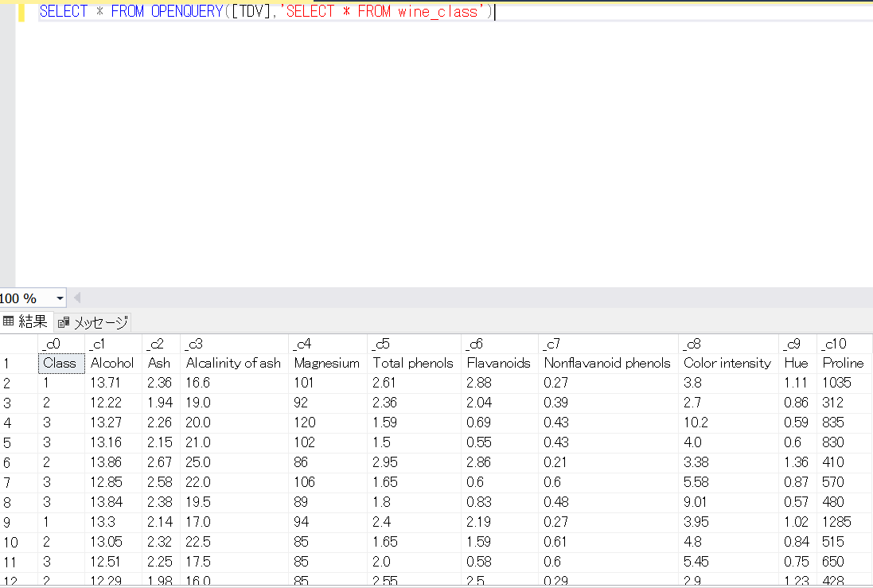873x588 pixels.
Task: Click the 'Hue' cell
Action: 798,363
